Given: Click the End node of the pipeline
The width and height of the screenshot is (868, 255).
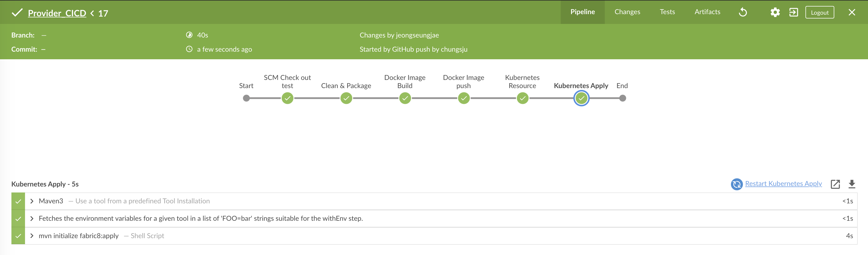Looking at the screenshot, I should [x=622, y=98].
